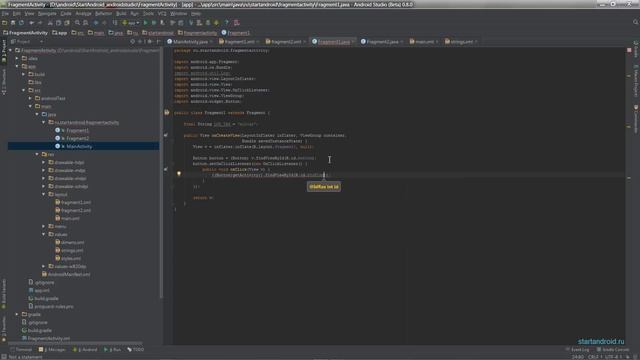Open the Run tool window button
Image resolution: width=640 pixels, height=360 pixels.
(113, 350)
